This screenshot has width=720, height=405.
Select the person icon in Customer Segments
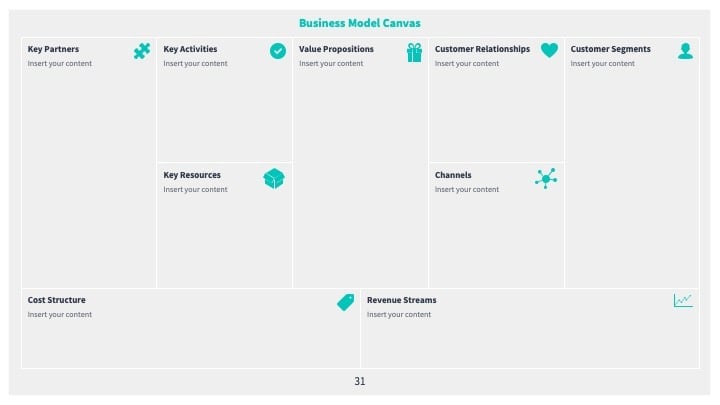pyautogui.click(x=685, y=51)
